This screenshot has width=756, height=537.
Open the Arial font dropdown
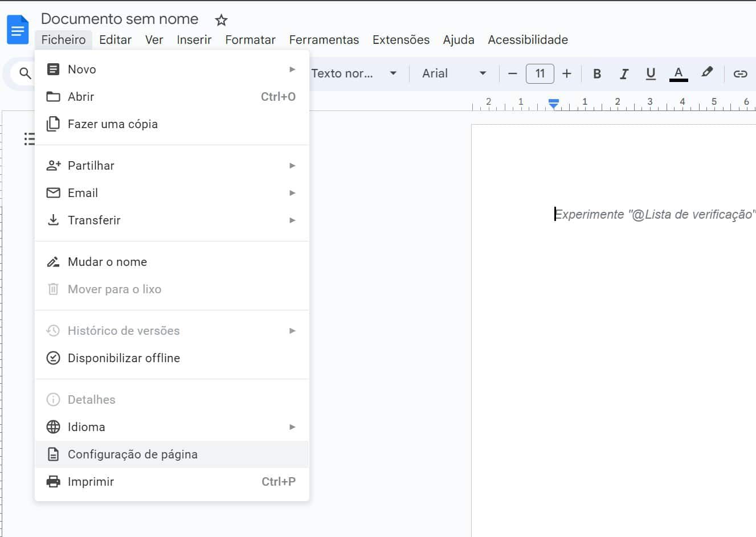pyautogui.click(x=454, y=73)
